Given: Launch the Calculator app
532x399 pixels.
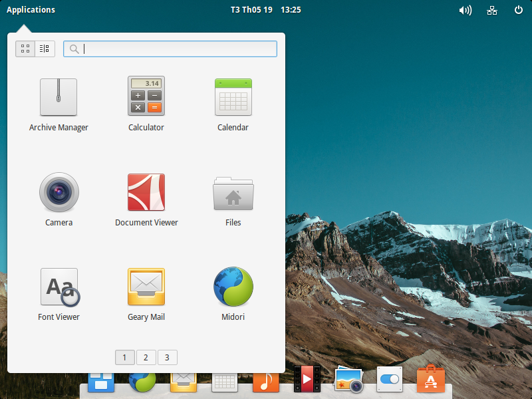Looking at the screenshot, I should point(146,104).
